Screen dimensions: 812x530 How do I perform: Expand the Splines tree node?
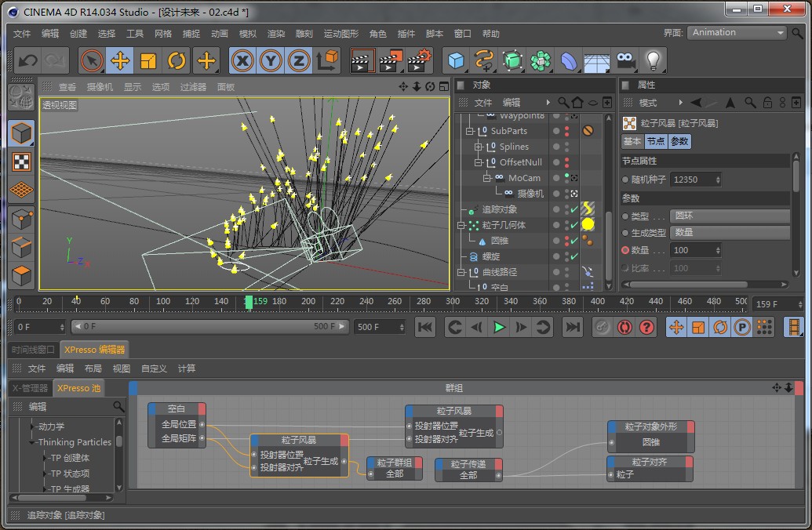(x=479, y=147)
